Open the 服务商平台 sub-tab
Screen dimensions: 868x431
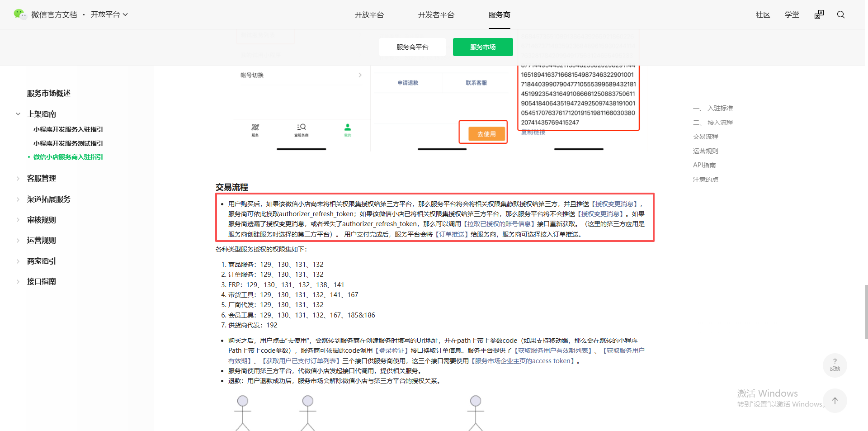pyautogui.click(x=412, y=47)
